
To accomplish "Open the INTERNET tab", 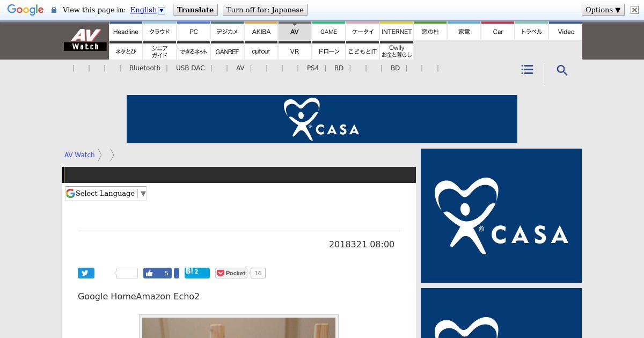I will pyautogui.click(x=397, y=31).
